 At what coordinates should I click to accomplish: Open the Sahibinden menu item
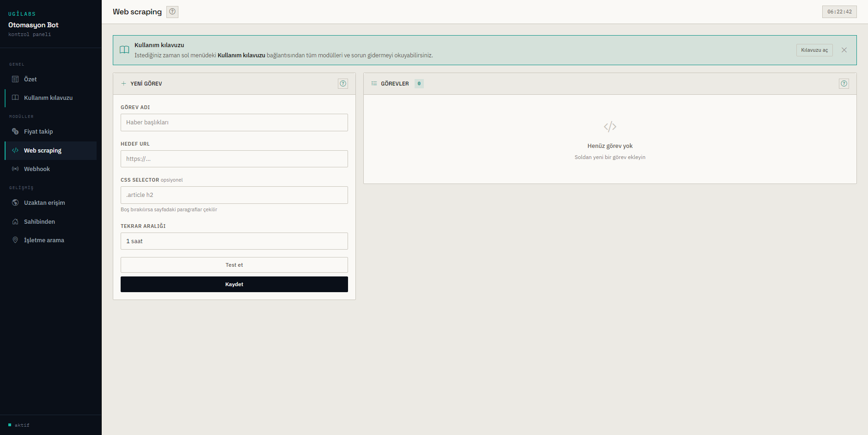[x=51, y=221]
